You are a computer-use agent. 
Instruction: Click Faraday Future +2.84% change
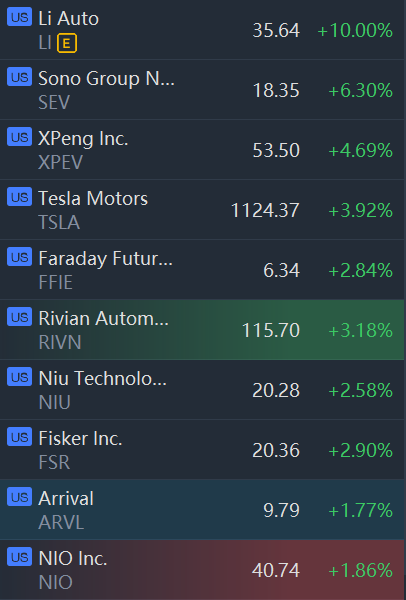coord(360,270)
